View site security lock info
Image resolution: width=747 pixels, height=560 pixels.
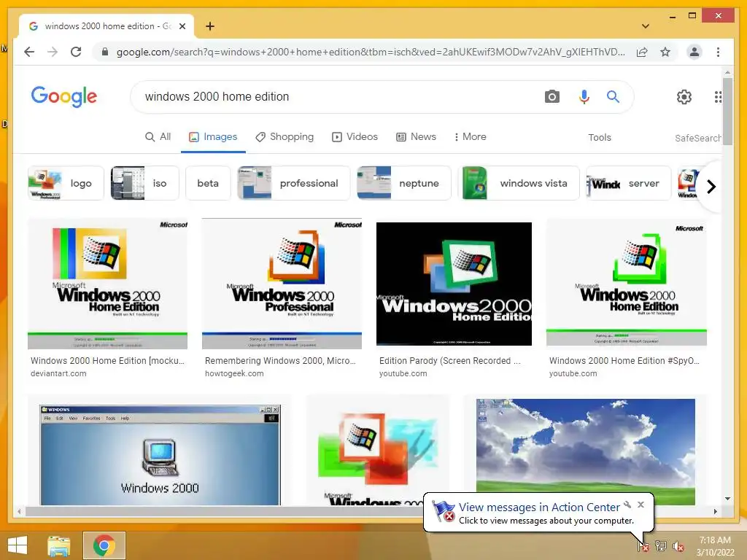[105, 52]
